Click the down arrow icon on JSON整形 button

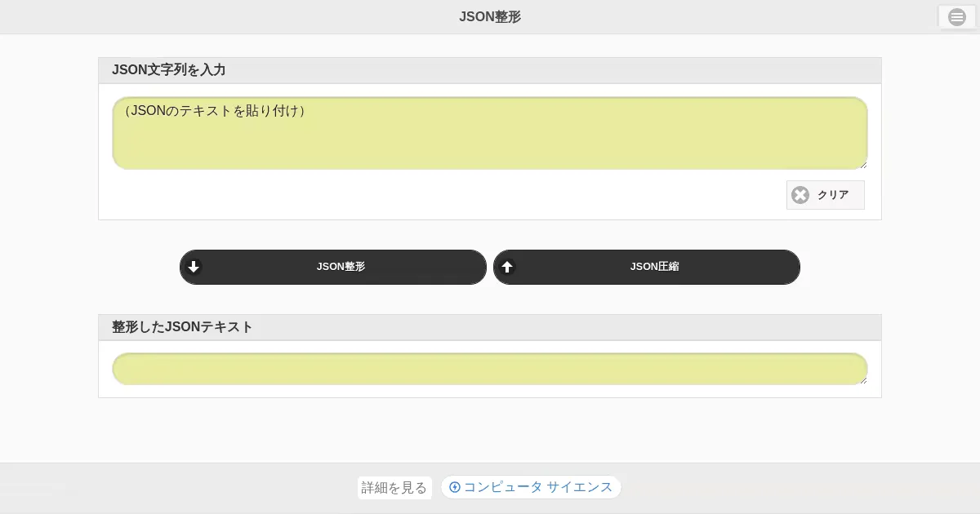(x=194, y=267)
